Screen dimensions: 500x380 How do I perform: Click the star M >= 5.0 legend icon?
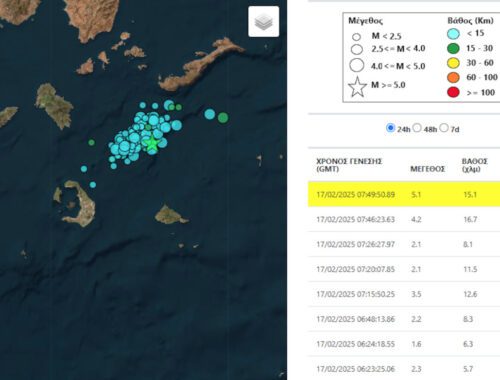coord(357,87)
